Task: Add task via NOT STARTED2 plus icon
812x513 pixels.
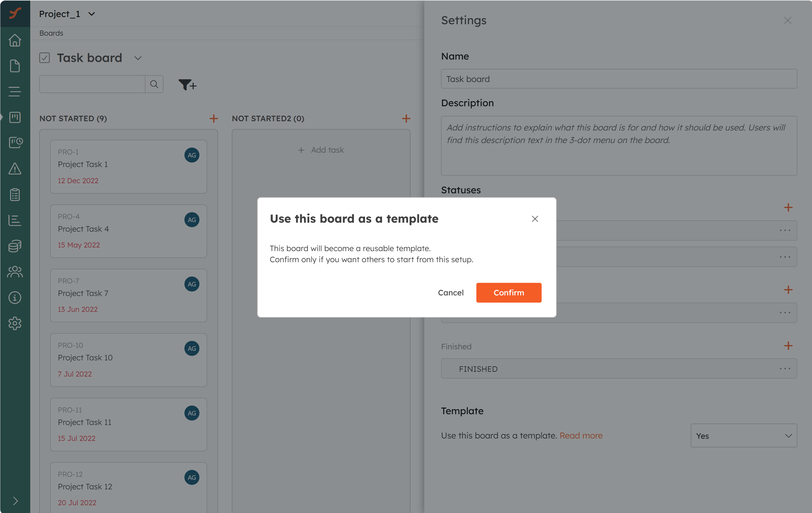Action: [406, 119]
